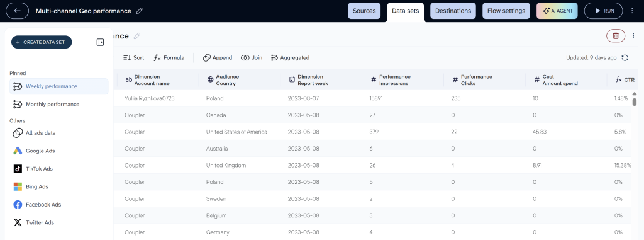This screenshot has height=240, width=644.
Task: Click the '2023-08-07' report week cell
Action: (x=304, y=98)
